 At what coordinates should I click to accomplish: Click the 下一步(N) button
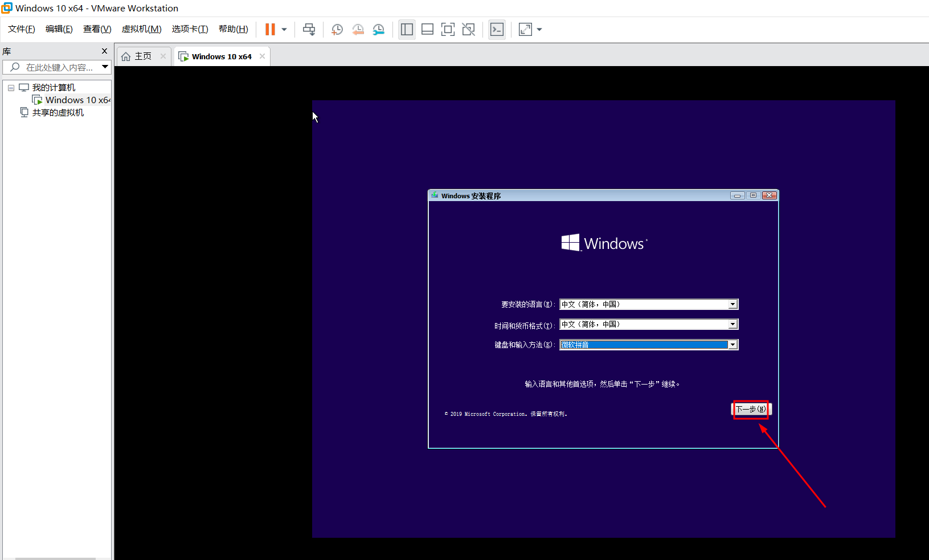(751, 409)
